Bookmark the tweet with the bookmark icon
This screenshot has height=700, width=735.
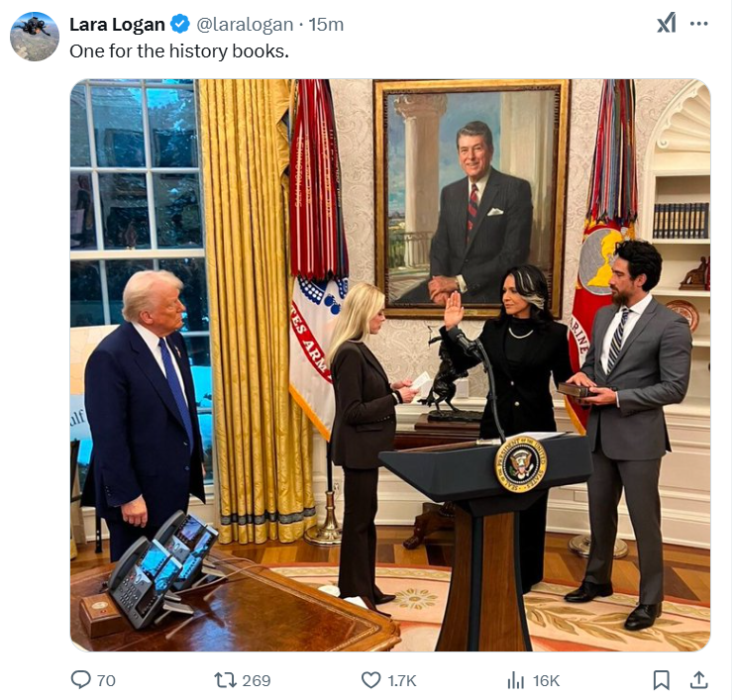(x=662, y=680)
